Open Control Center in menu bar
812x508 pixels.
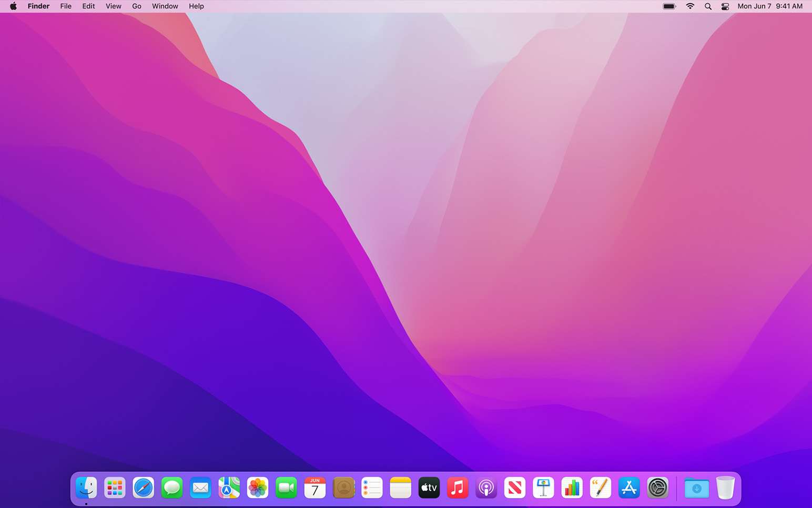[x=725, y=6]
